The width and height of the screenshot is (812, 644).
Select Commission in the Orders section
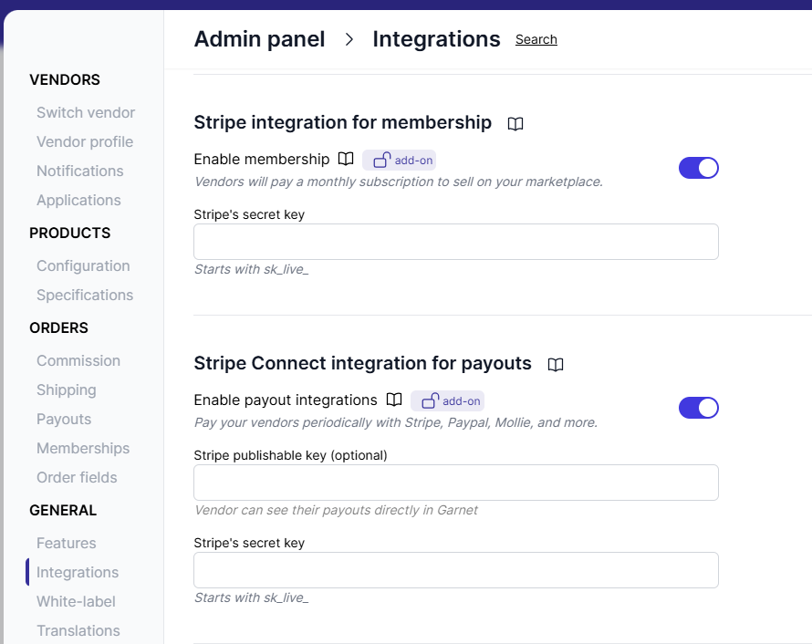point(78,360)
